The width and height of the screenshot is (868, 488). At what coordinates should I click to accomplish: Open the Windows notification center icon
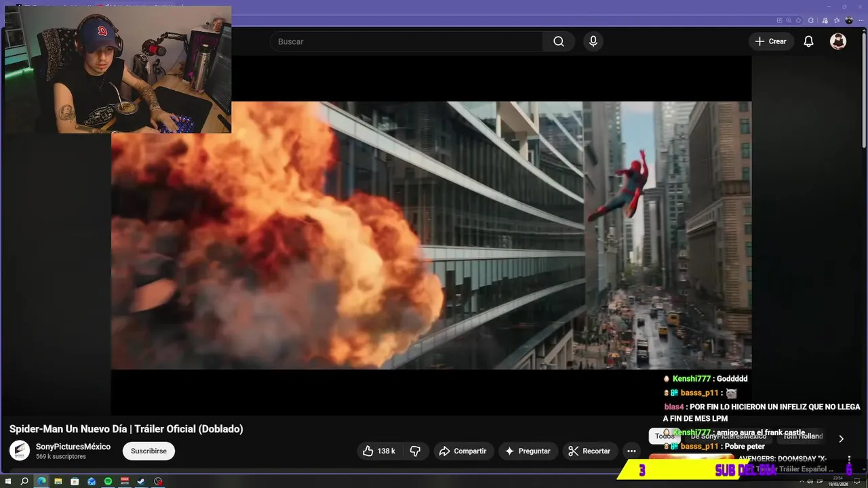pyautogui.click(x=856, y=481)
